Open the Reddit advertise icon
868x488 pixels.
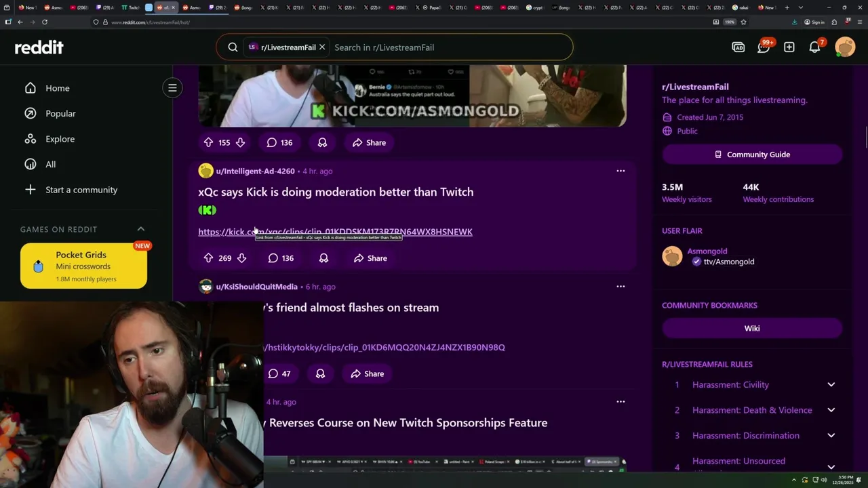click(x=738, y=47)
